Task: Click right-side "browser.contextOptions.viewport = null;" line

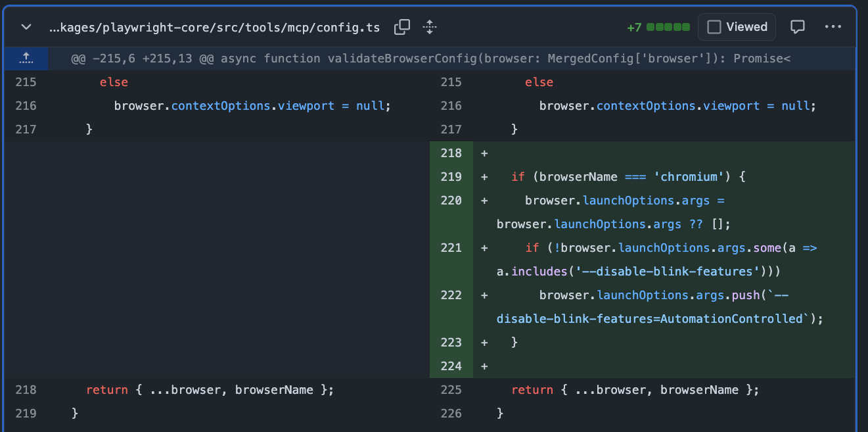Action: (677, 106)
